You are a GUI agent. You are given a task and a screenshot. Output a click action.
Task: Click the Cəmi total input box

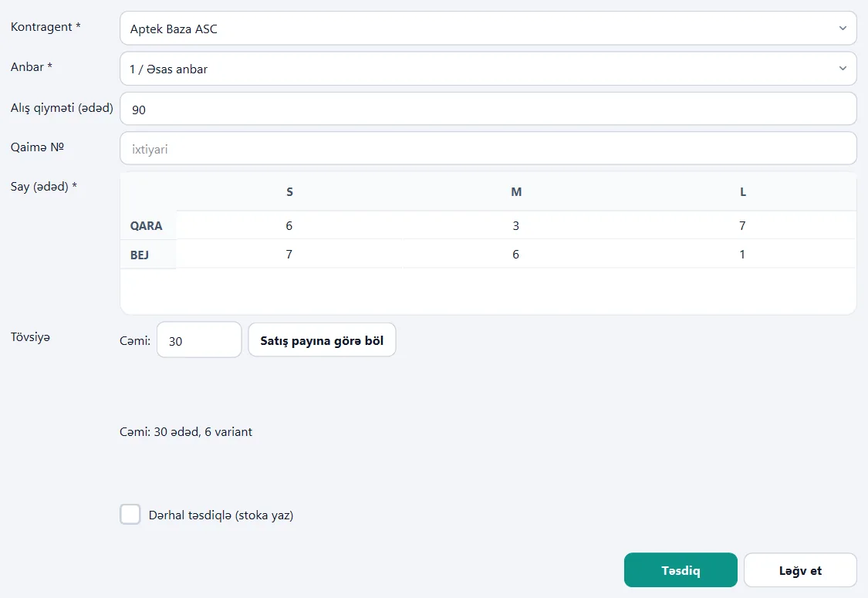pos(199,340)
